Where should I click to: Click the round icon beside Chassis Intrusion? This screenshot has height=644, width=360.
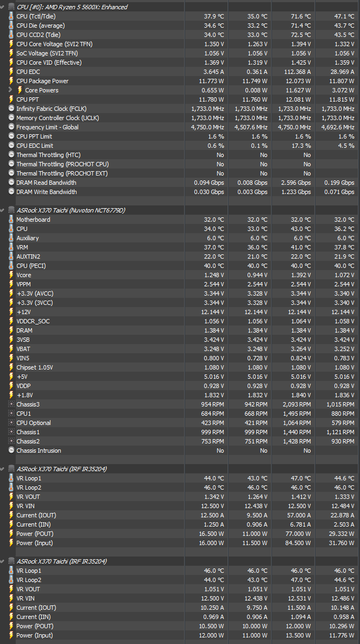pos(11,451)
